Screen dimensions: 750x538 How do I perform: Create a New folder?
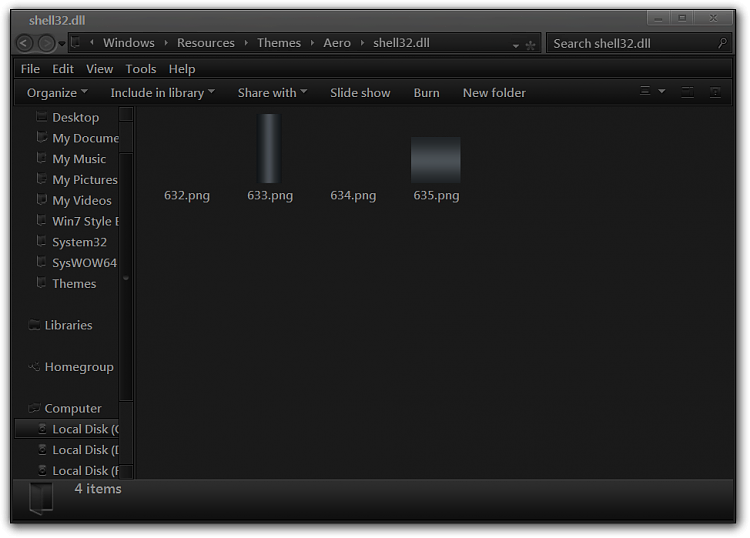point(494,93)
